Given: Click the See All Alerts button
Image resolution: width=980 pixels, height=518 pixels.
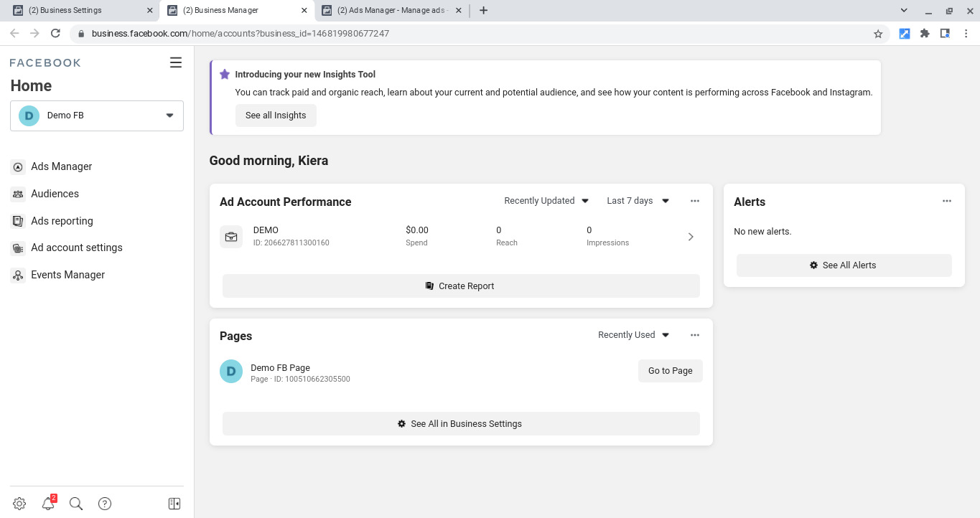Looking at the screenshot, I should click(844, 265).
